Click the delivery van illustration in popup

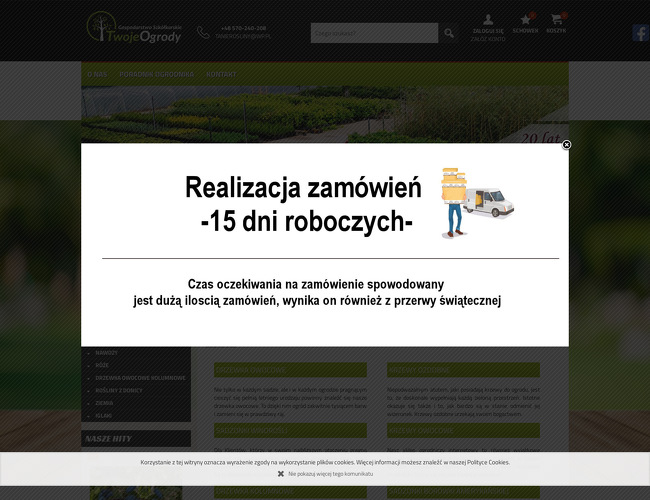tap(489, 203)
